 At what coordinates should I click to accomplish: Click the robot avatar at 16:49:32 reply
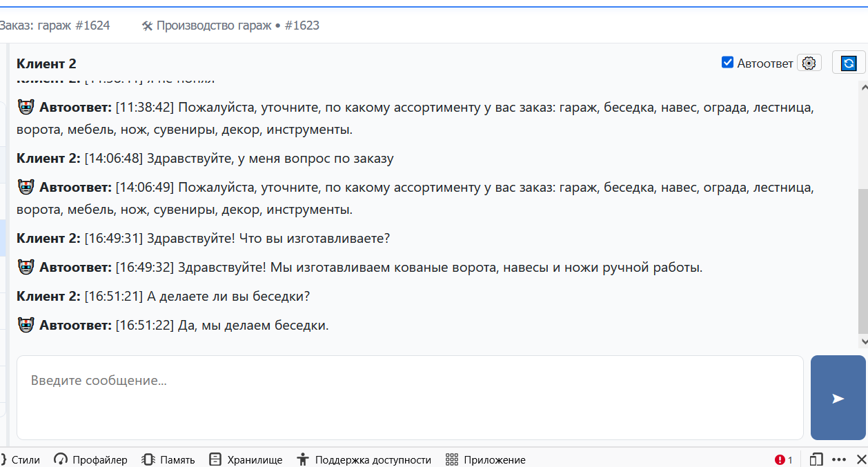coord(26,267)
